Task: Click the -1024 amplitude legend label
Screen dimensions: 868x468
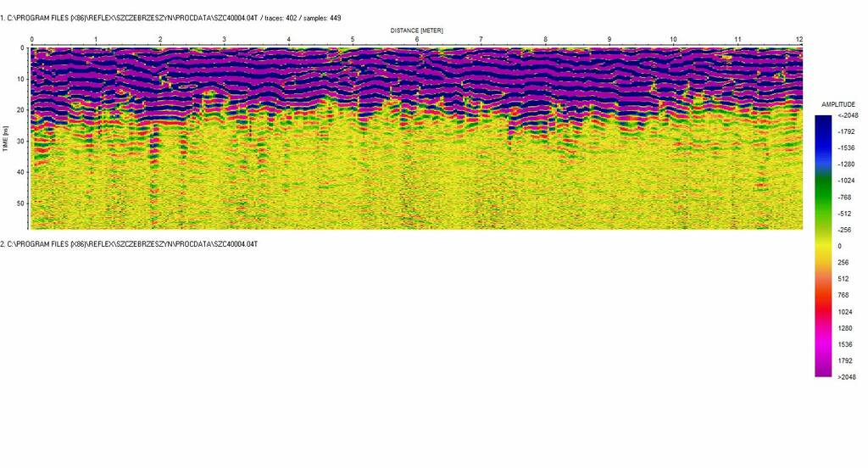Action: tap(846, 181)
